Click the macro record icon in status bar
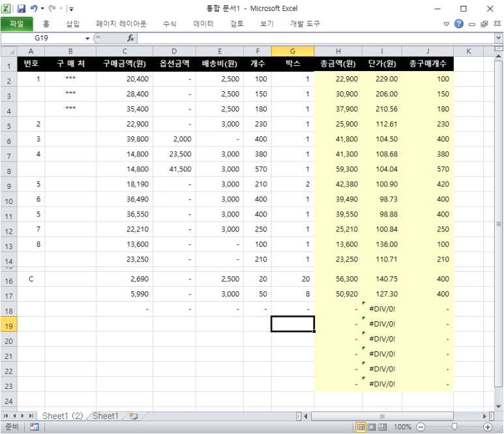The height and width of the screenshot is (434, 504). (34, 427)
